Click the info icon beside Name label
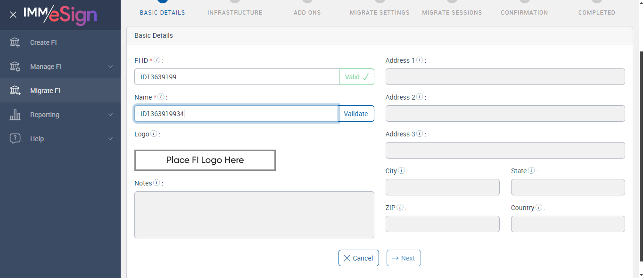644x278 pixels. pyautogui.click(x=161, y=97)
